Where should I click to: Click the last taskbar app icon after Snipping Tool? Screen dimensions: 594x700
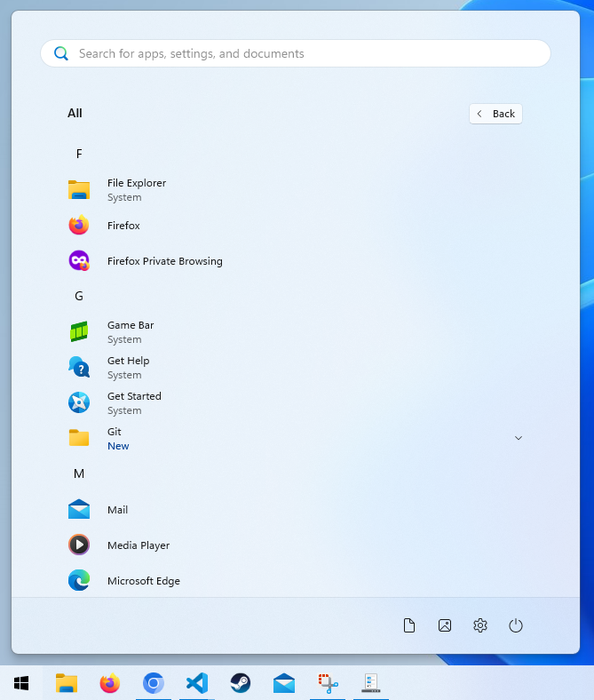371,683
